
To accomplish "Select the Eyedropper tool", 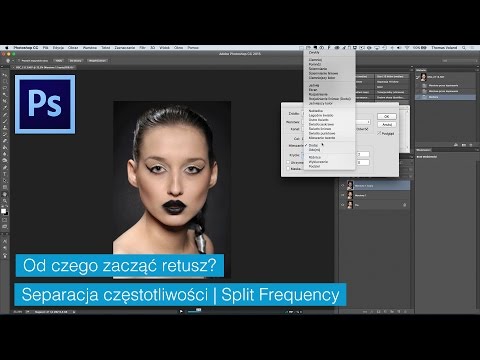I will [5, 108].
